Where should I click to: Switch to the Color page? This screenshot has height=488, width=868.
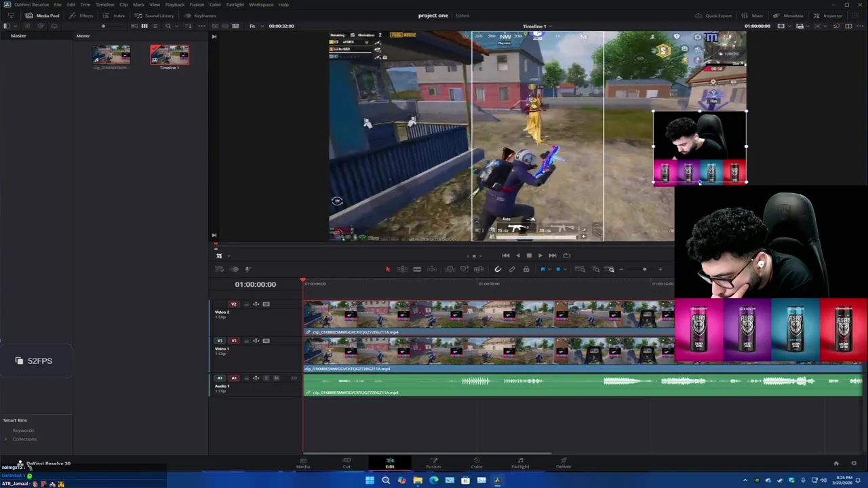(x=477, y=463)
